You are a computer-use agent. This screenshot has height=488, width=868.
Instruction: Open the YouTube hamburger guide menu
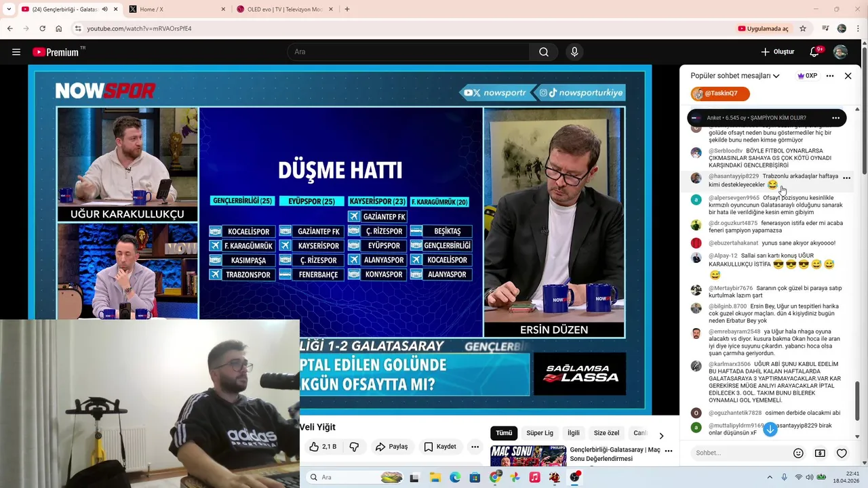pos(16,52)
